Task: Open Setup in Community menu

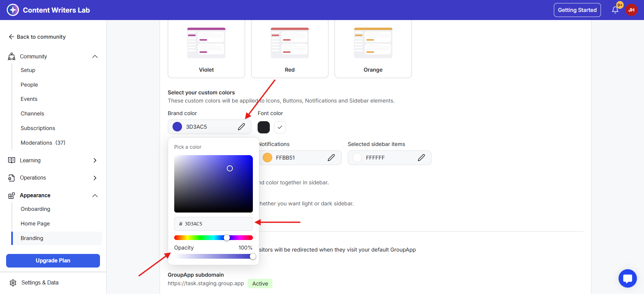Action: pyautogui.click(x=28, y=70)
